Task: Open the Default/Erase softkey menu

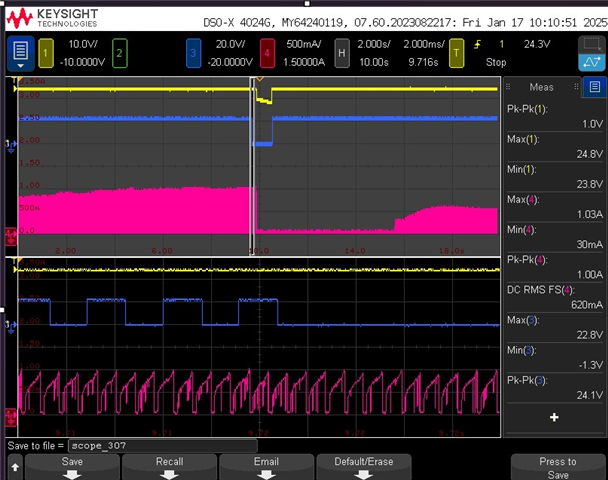Action: [364, 467]
